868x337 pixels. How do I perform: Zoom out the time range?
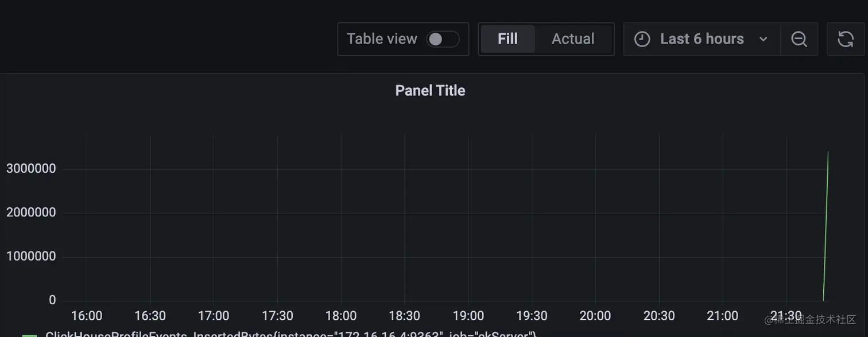pyautogui.click(x=799, y=39)
